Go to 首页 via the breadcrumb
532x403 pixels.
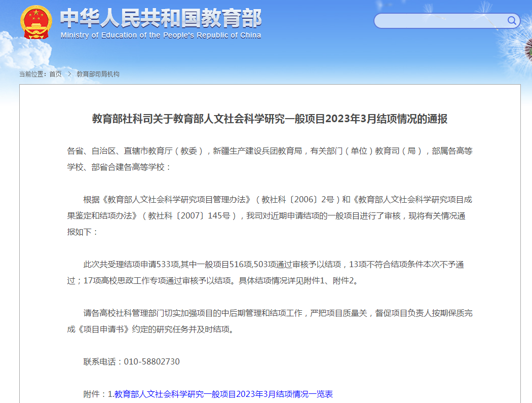55,74
